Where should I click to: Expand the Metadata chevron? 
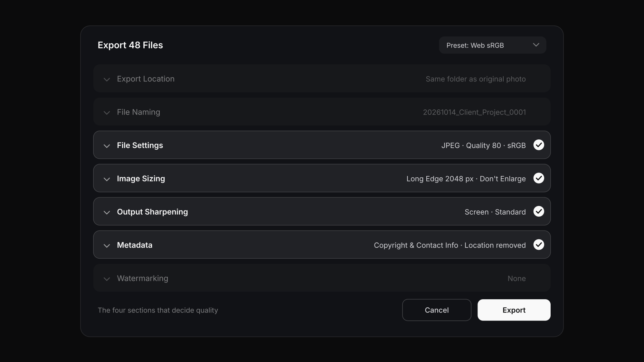pos(107,246)
